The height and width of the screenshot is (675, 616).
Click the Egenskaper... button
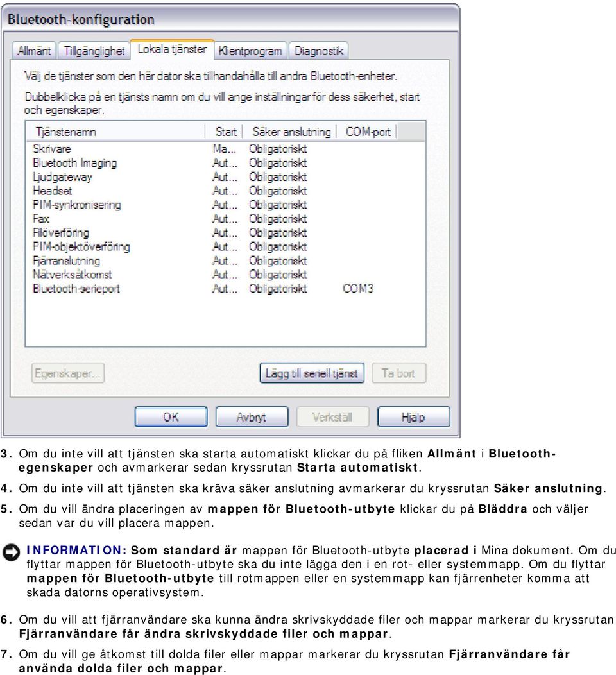68,373
